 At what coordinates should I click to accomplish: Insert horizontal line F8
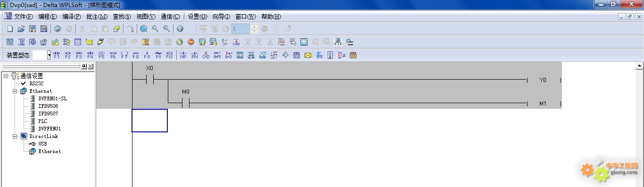pyautogui.click(x=136, y=55)
